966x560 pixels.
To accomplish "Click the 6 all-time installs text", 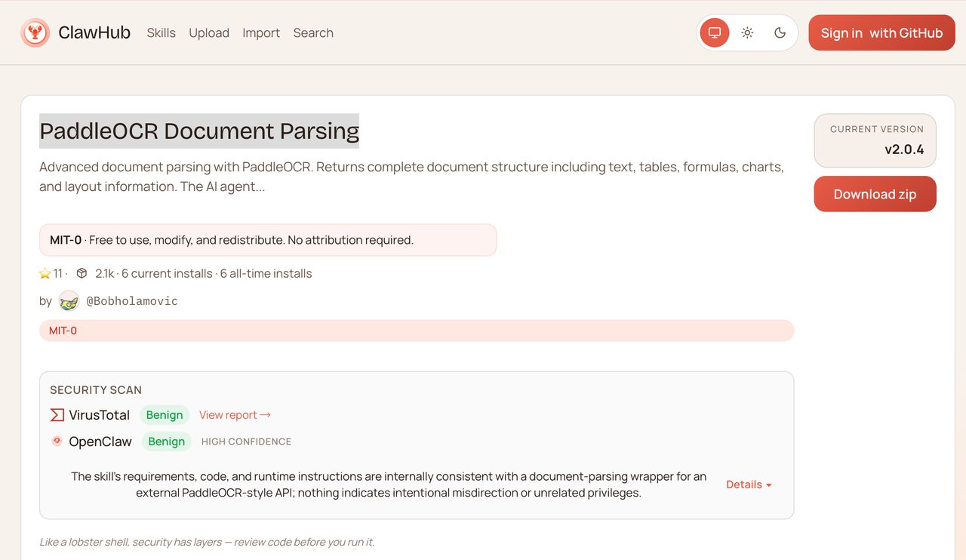I will point(266,273).
